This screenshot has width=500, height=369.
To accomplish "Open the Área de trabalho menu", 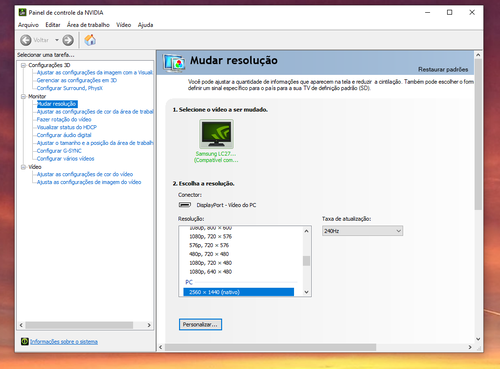I will click(x=88, y=25).
